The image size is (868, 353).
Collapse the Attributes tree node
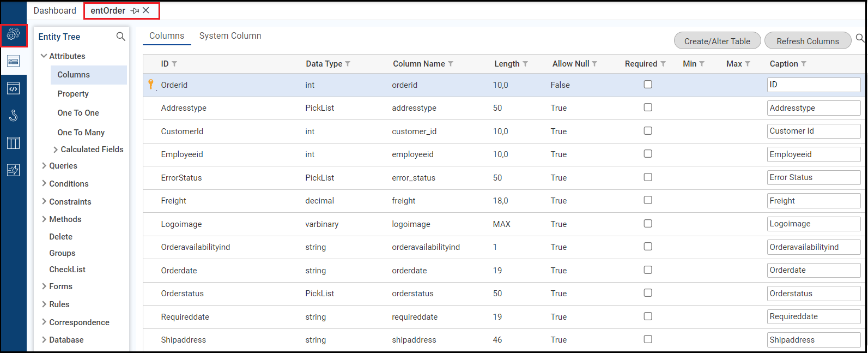point(44,56)
